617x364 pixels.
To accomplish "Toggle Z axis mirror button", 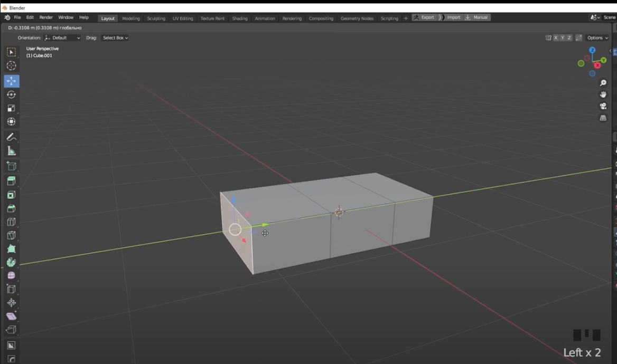I will coord(569,38).
